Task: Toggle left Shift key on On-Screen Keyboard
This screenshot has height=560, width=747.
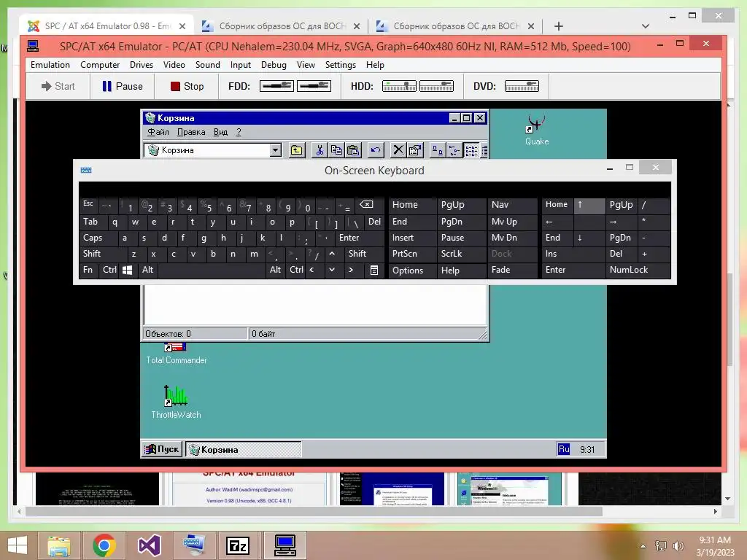Action: coord(102,254)
